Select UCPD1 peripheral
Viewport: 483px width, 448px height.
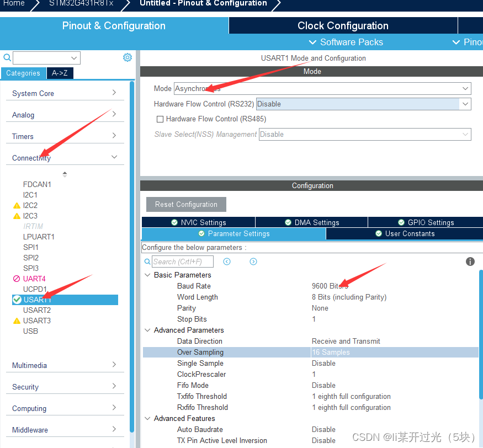coord(35,289)
